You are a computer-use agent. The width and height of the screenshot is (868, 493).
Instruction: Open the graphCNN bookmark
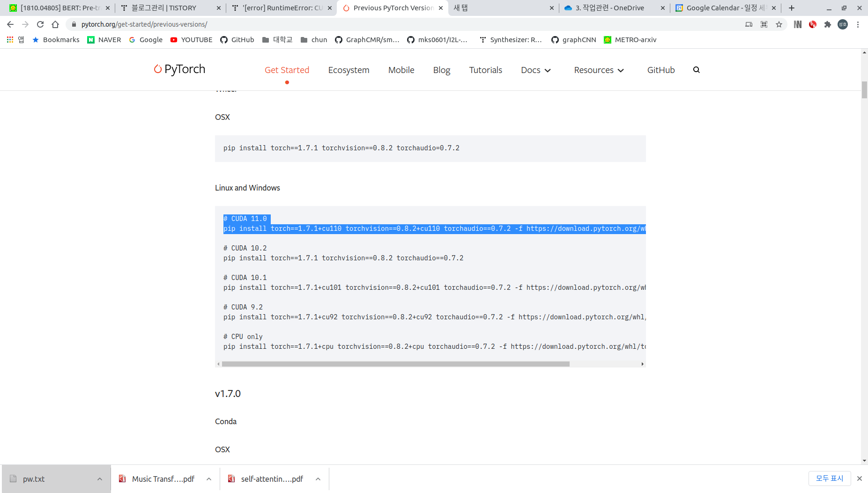[573, 40]
